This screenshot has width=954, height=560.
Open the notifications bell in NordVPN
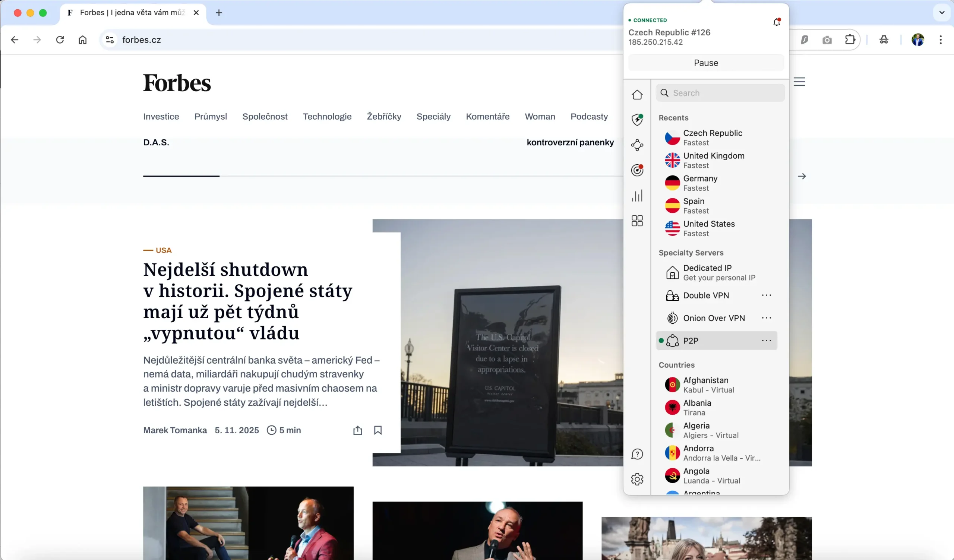click(777, 22)
